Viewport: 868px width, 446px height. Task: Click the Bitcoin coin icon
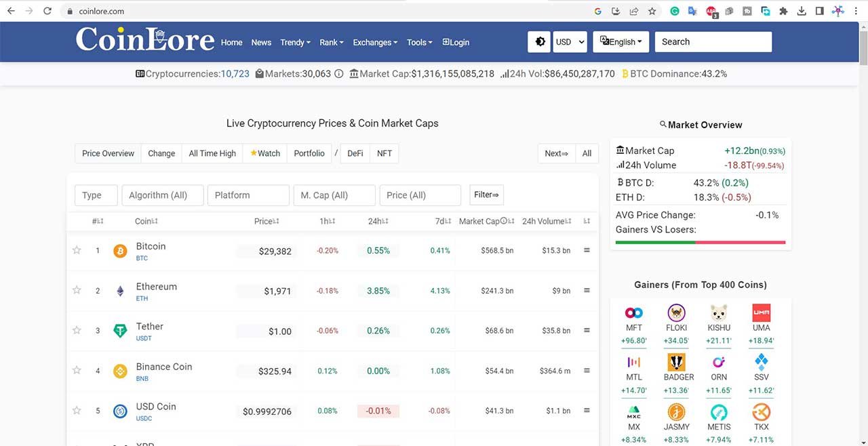(120, 251)
